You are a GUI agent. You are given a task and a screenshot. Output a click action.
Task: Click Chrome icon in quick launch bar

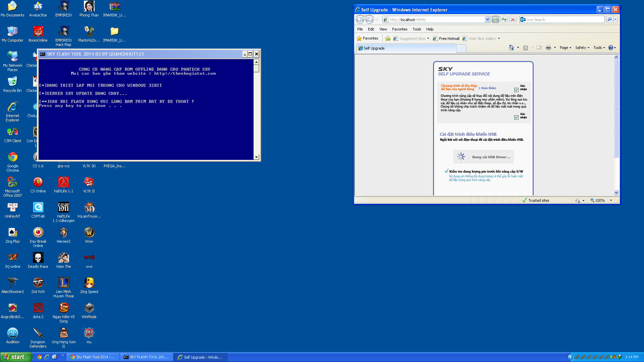39,357
